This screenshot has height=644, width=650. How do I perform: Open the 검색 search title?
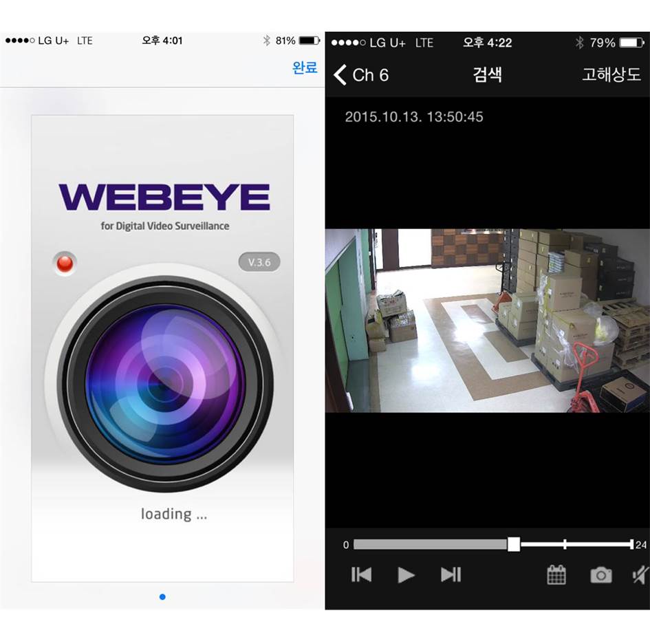487,75
